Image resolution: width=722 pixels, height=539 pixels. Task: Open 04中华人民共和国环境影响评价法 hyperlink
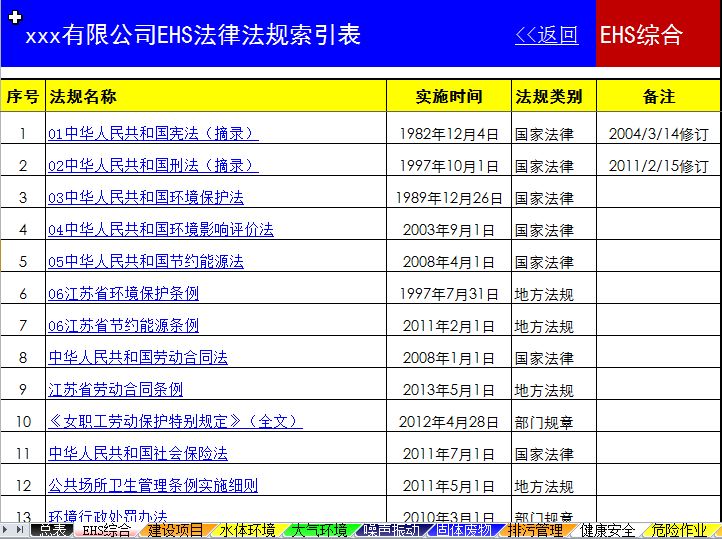(x=160, y=229)
